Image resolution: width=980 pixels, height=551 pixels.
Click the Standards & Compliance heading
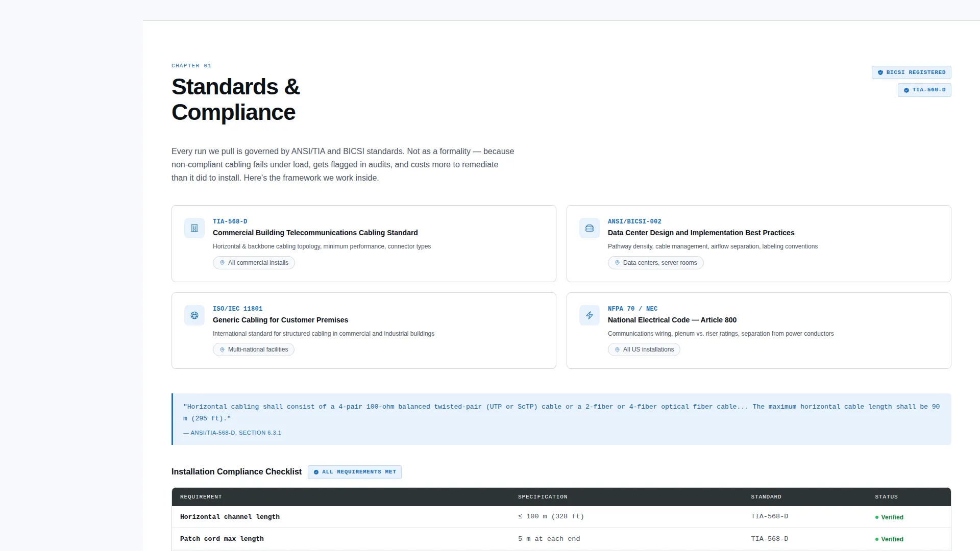click(x=235, y=99)
